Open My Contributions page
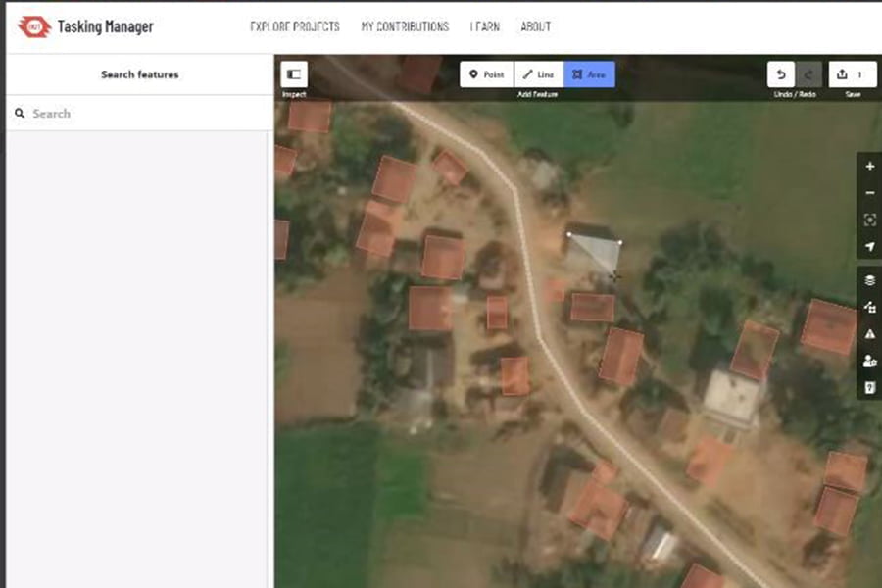The height and width of the screenshot is (588, 882). (405, 26)
